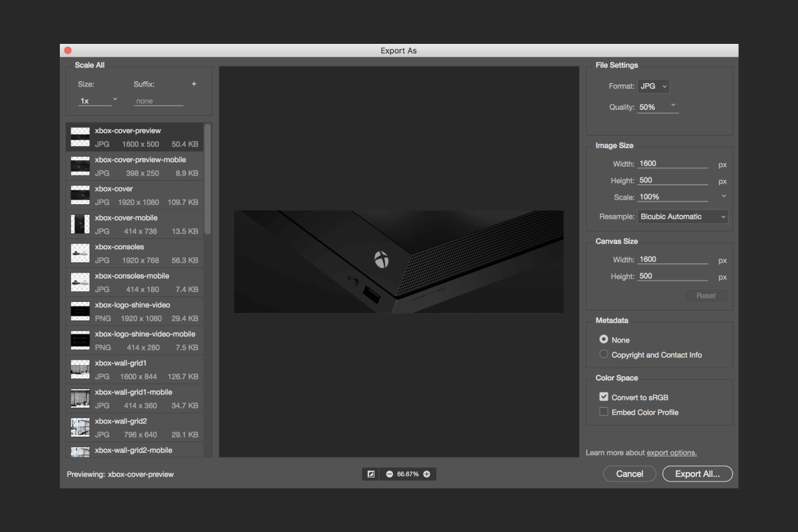Select the xbox-logo-shine-video thumbnail
Screen dimensions: 798x532
[80, 311]
